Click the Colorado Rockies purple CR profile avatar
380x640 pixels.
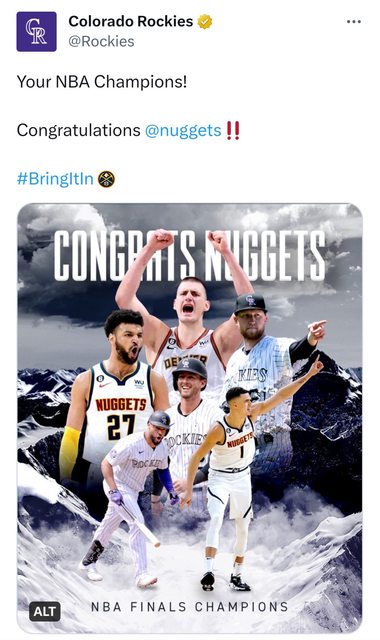[x=36, y=31]
